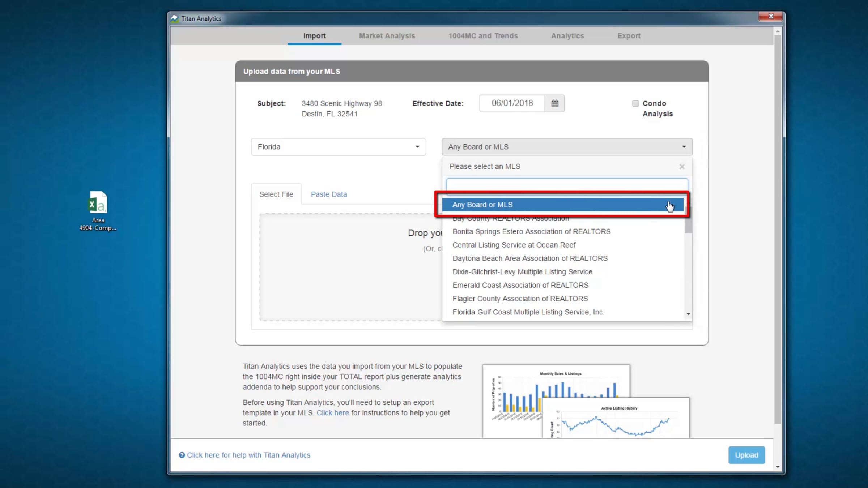The image size is (868, 488).
Task: Click the Titan Analytics title bar logo
Action: [x=175, y=18]
